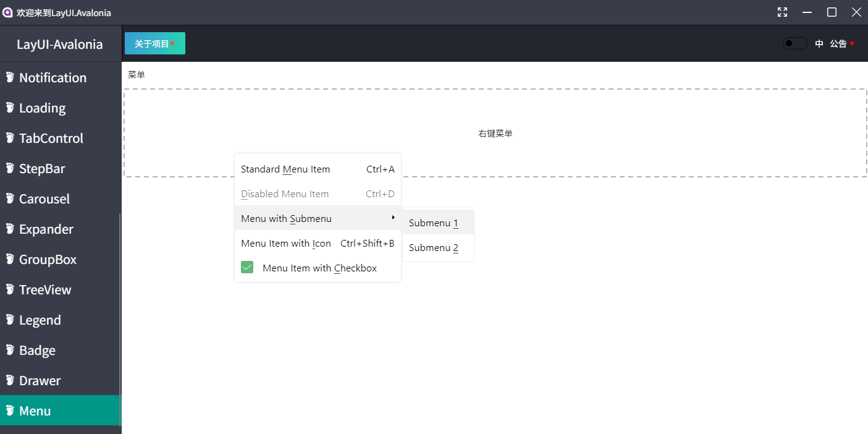Click the LayUI.Avalonia app logo icon
The height and width of the screenshot is (434, 868).
(x=7, y=12)
